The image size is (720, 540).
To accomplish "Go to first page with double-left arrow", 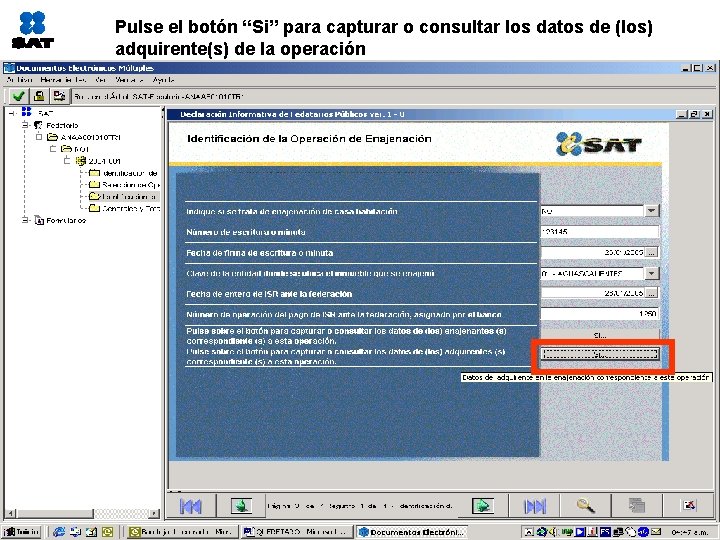I will pyautogui.click(x=190, y=506).
